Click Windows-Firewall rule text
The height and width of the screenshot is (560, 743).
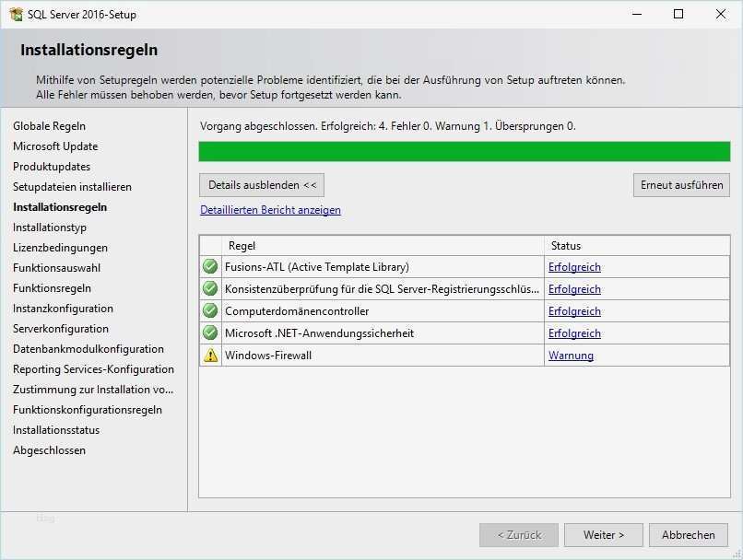click(268, 356)
